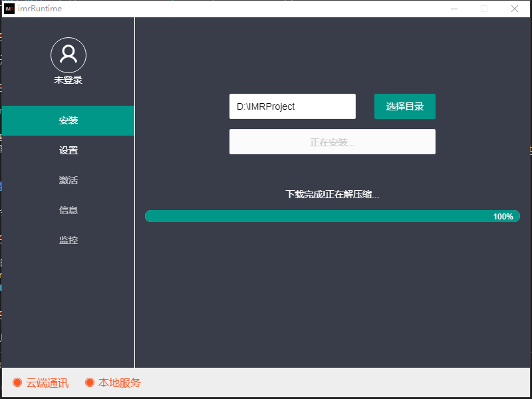Click the 云端通讯 red status indicator dot
532x399 pixels.
[x=17, y=383]
